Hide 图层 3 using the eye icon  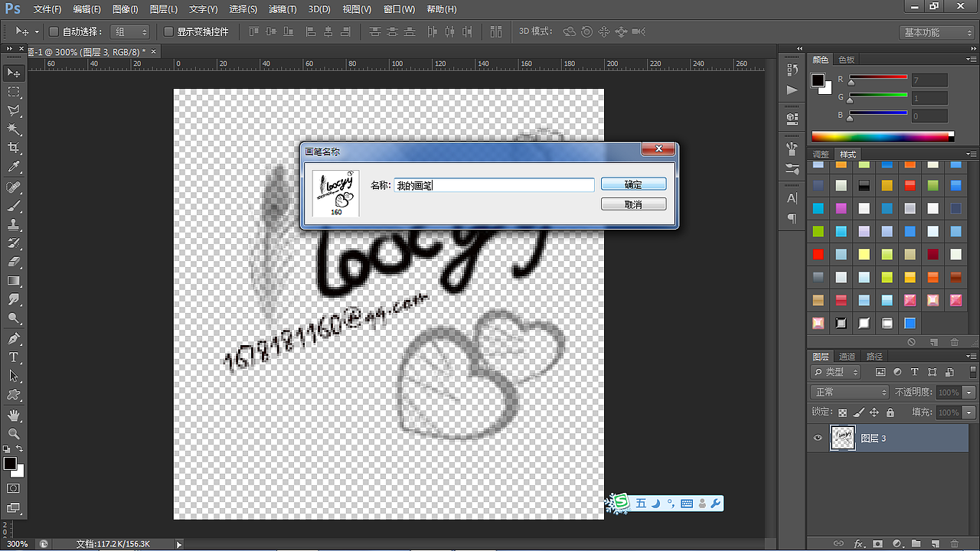[818, 439]
